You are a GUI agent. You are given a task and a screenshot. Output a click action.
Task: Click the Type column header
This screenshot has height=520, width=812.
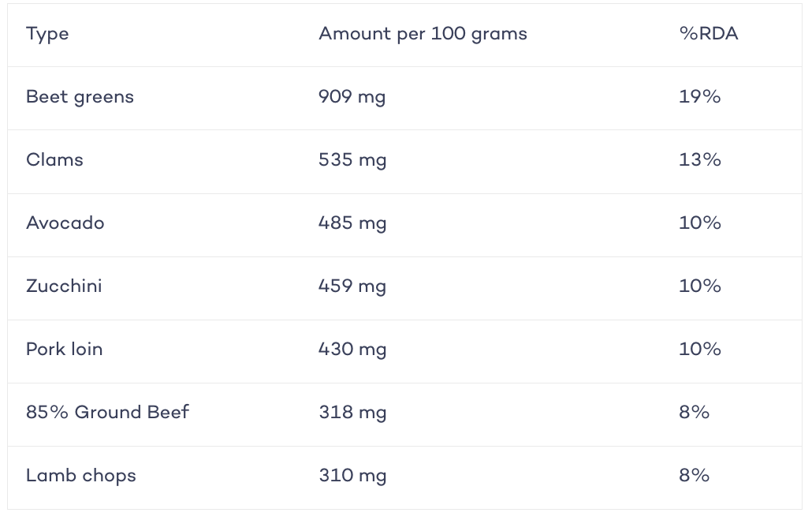(x=47, y=35)
